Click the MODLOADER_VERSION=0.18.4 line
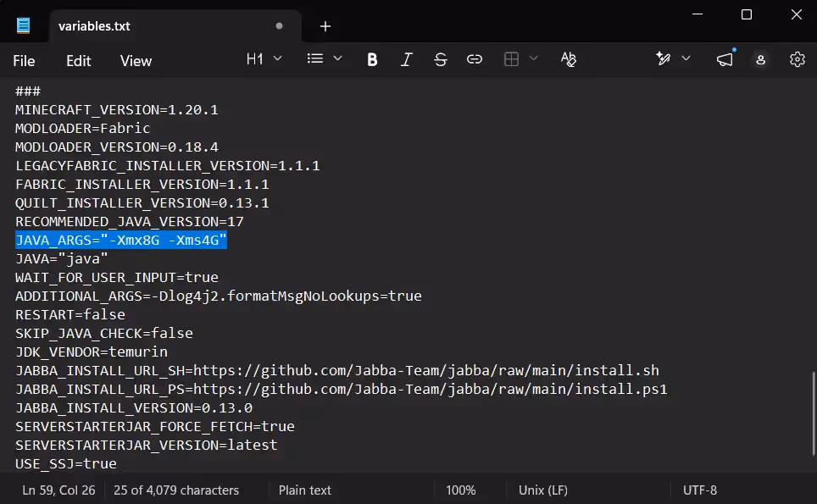Image resolution: width=817 pixels, height=504 pixels. click(117, 147)
